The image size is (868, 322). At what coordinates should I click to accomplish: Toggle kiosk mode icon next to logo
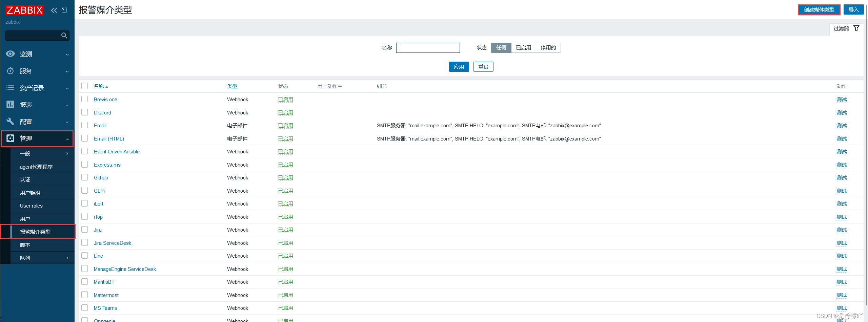(x=64, y=10)
